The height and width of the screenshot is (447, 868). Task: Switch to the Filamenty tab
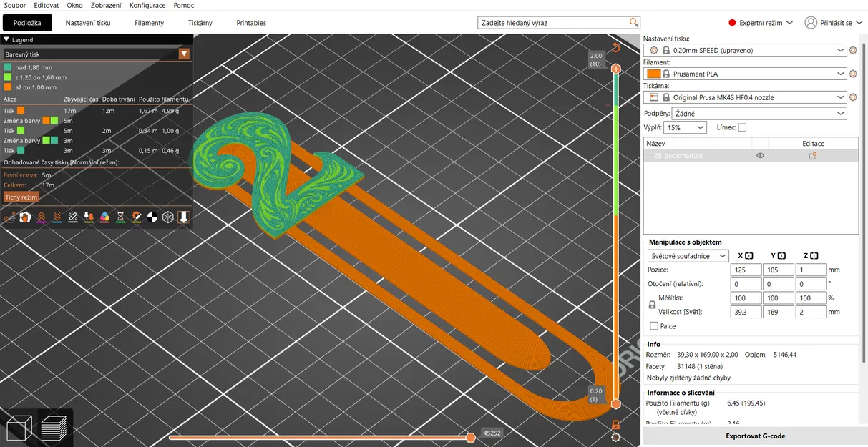tap(149, 23)
